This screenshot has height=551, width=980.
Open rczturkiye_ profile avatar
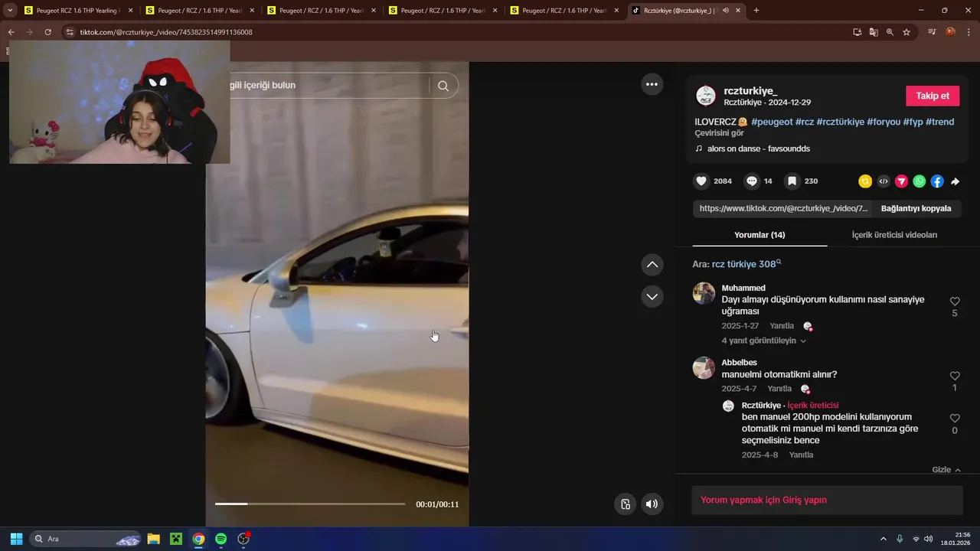coord(705,96)
